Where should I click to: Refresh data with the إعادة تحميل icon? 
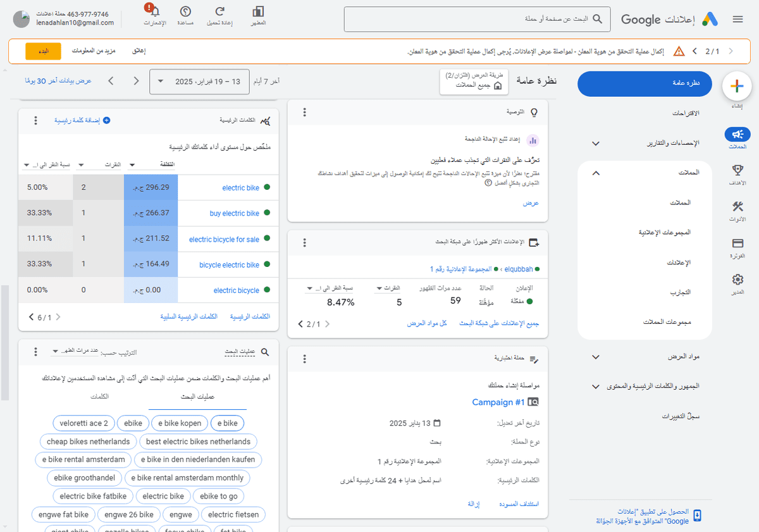[218, 13]
